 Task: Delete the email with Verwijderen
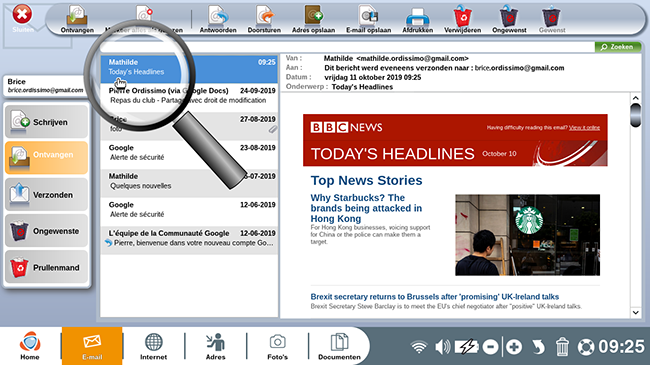click(x=463, y=19)
